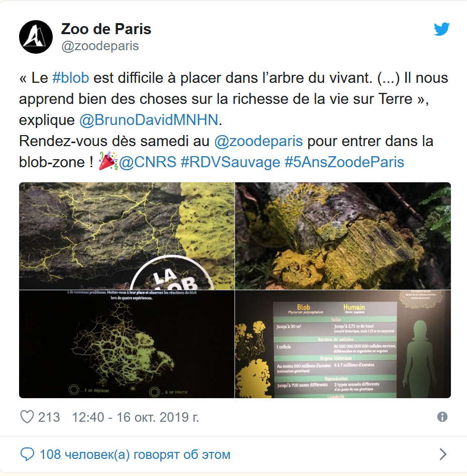Open the glowing blob network photo
The height and width of the screenshot is (476, 467).
point(127,344)
